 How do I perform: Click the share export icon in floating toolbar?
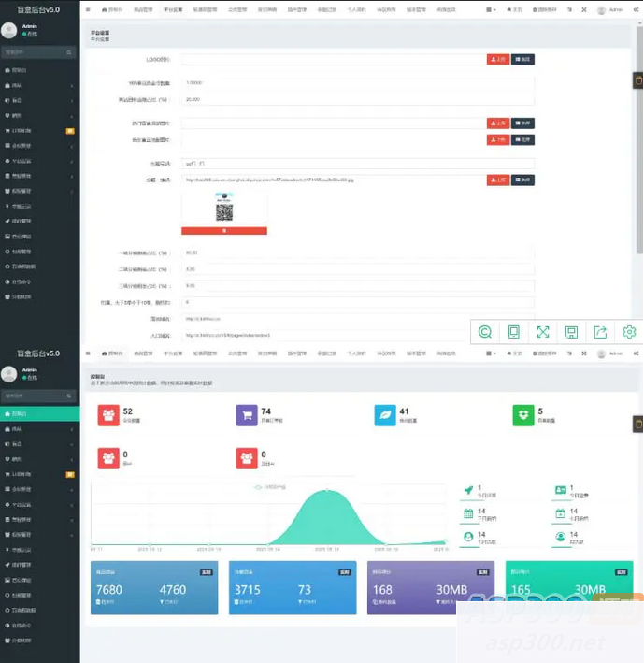(x=600, y=332)
